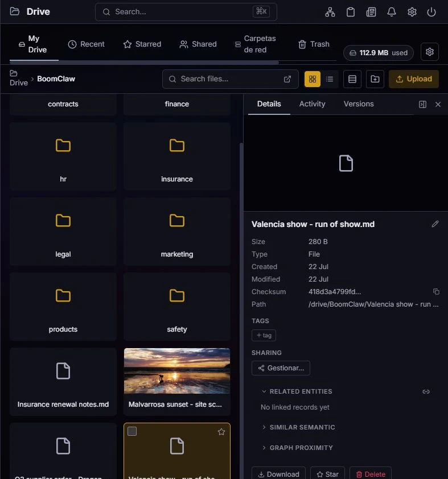This screenshot has width=448, height=479.
Task: Open the notifications bell
Action: [392, 12]
